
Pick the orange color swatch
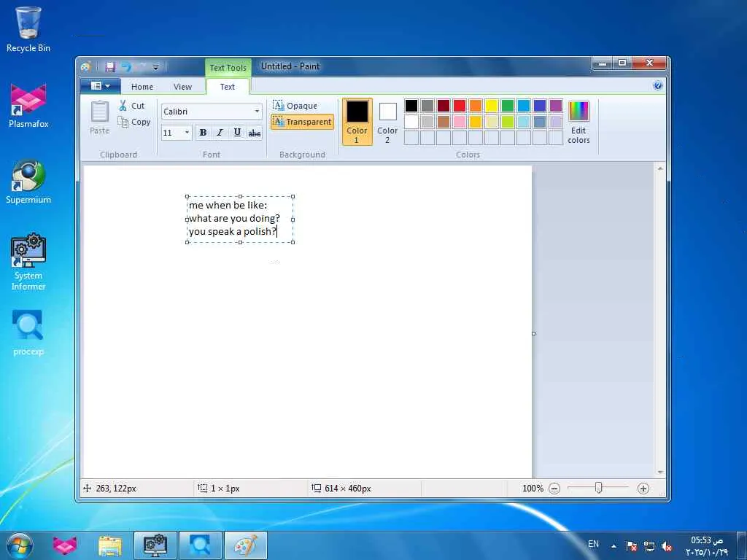tap(476, 105)
